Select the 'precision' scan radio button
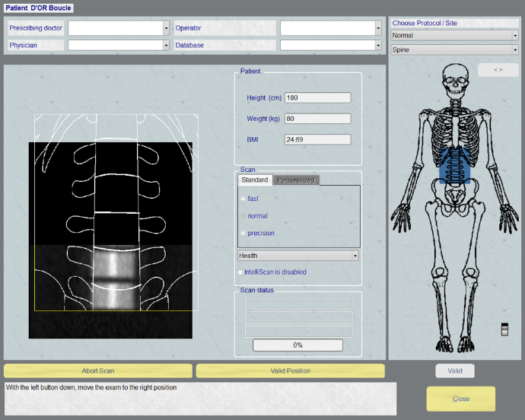 [243, 233]
